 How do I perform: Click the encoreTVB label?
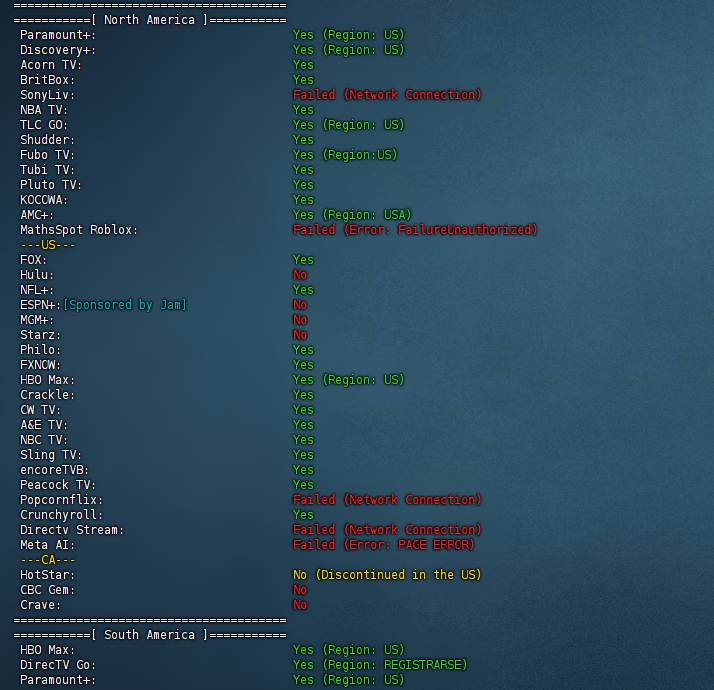[x=54, y=470]
